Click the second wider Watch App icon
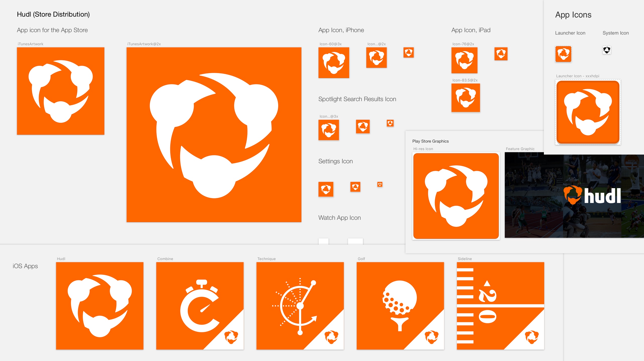This screenshot has width=644, height=361. pyautogui.click(x=355, y=241)
